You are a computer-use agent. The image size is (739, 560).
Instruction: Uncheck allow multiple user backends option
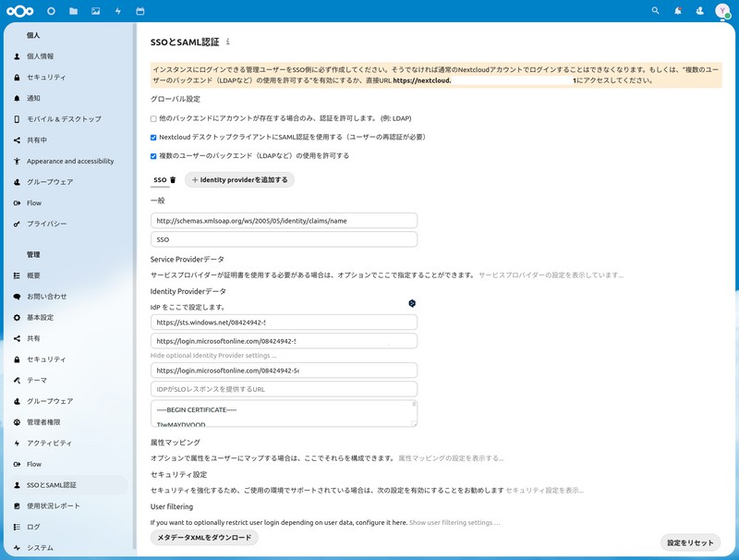(153, 156)
